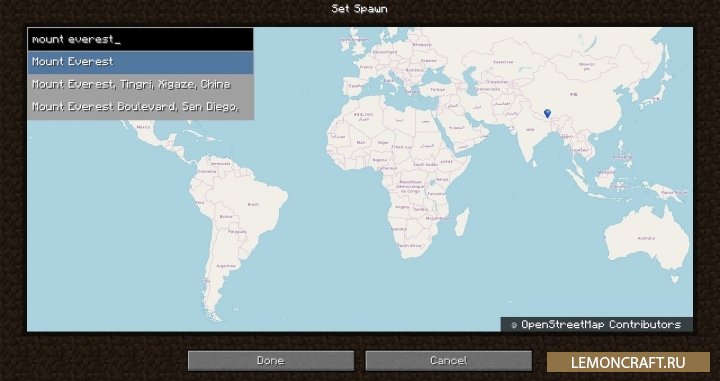
Task: Click on Argentina on the map
Action: click(x=225, y=266)
